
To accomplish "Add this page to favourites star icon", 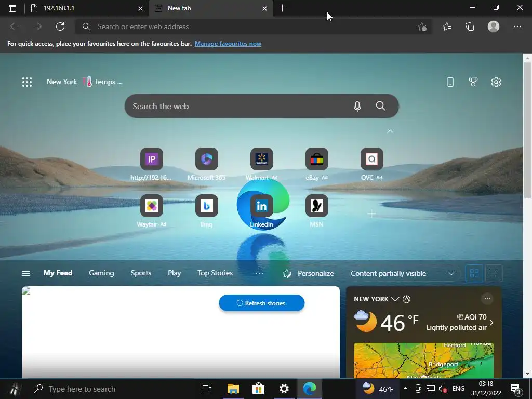I will click(x=422, y=26).
